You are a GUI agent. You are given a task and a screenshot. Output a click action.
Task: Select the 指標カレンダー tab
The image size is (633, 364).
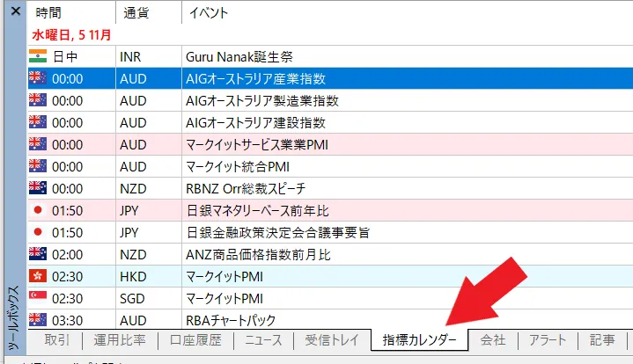[x=419, y=340]
